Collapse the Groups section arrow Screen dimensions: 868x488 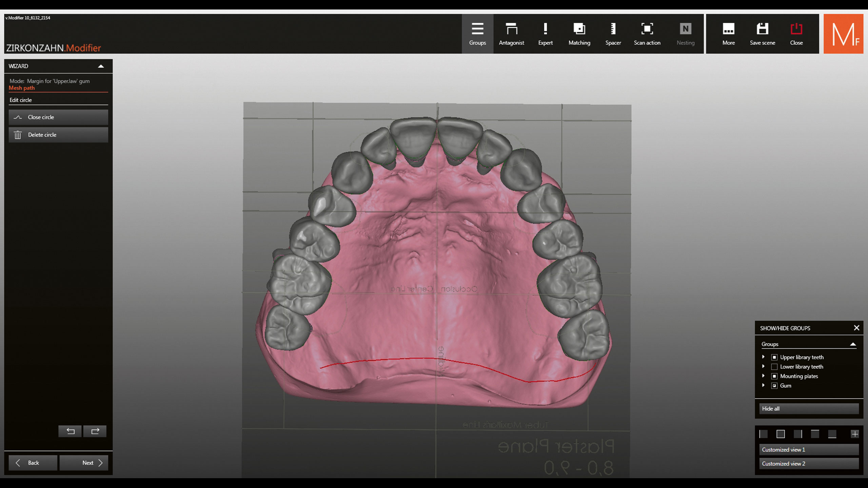click(x=853, y=344)
